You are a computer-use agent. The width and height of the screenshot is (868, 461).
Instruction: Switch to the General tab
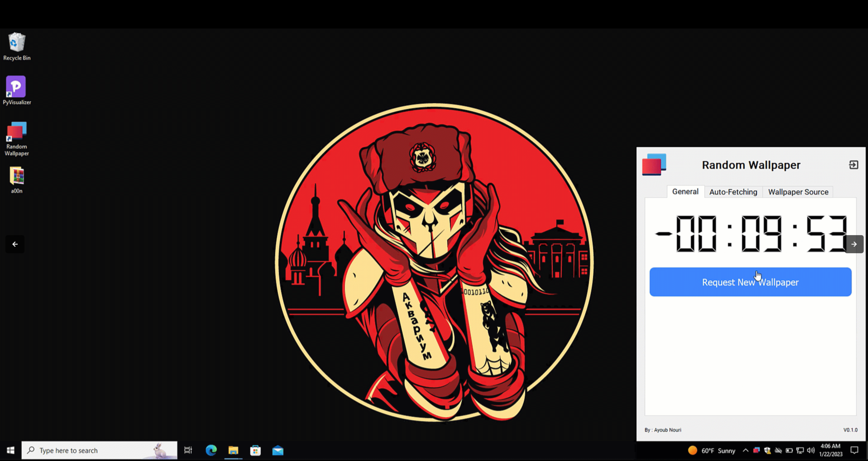click(685, 191)
